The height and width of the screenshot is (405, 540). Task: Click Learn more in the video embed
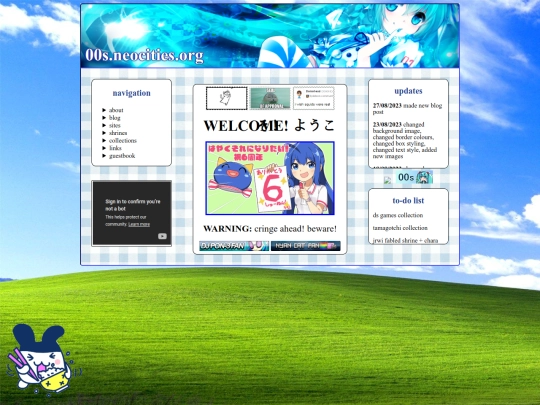click(139, 224)
